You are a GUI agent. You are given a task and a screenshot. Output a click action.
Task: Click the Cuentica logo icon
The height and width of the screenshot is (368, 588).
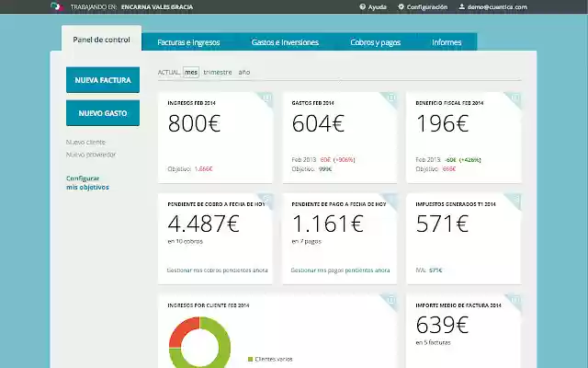(x=57, y=6)
